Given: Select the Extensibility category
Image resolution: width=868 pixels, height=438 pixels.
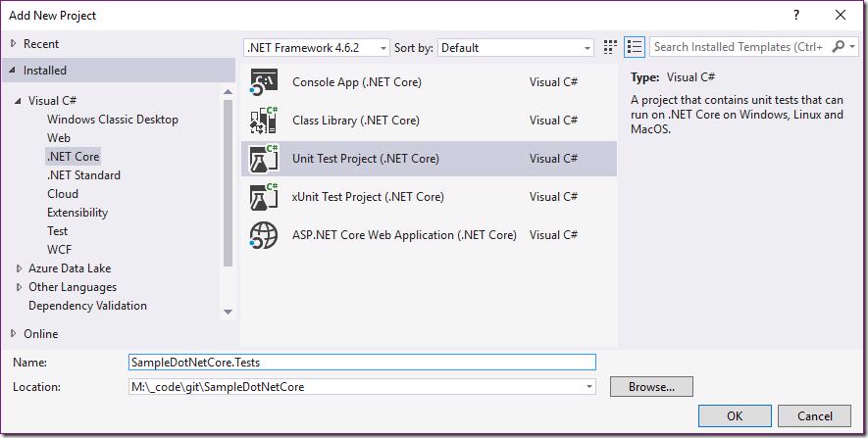Looking at the screenshot, I should 77,213.
